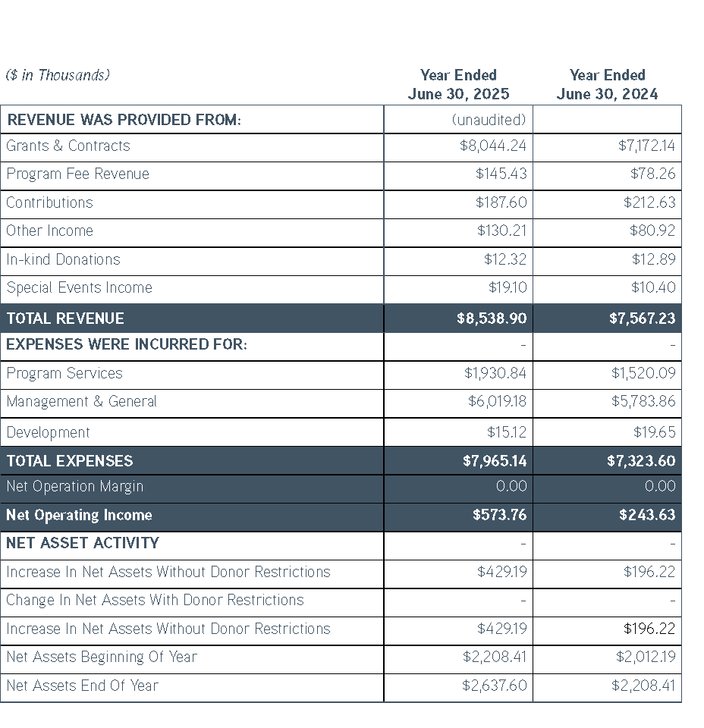Select the Program Services expense $1,930.84

(495, 374)
